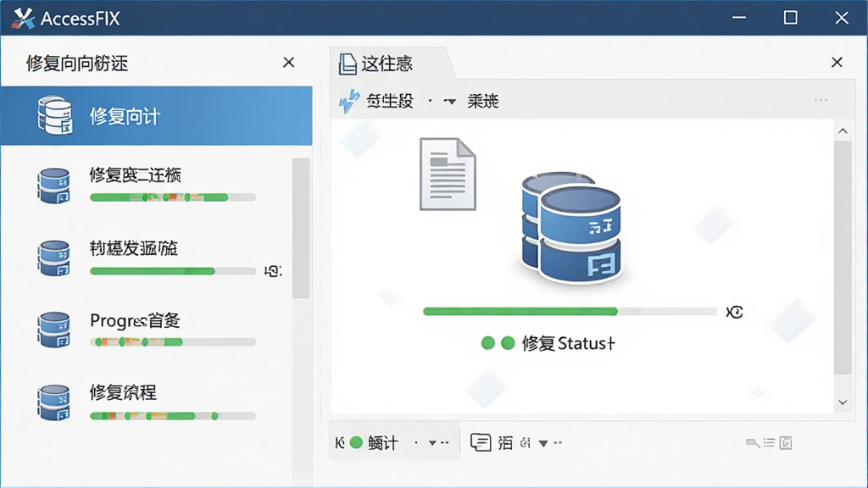Click the database icon beside Progres row
Image resolution: width=868 pixels, height=488 pixels.
pos(53,330)
